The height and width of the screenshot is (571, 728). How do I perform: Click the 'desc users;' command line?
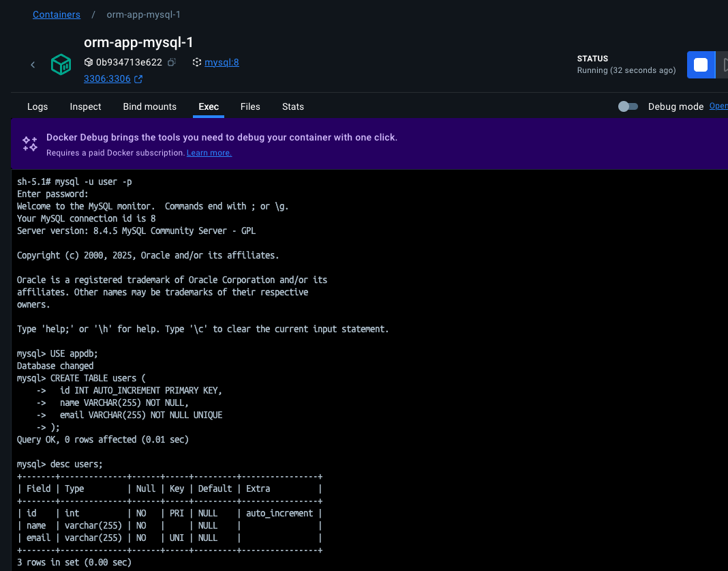tap(60, 464)
